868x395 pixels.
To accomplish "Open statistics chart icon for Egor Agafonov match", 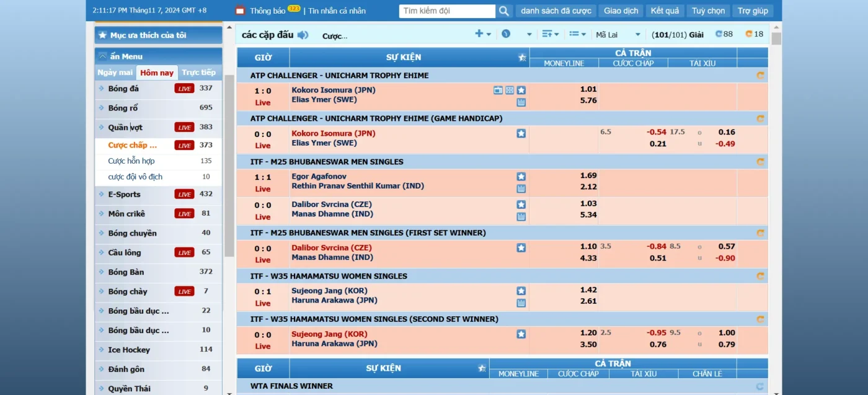I will (x=521, y=189).
